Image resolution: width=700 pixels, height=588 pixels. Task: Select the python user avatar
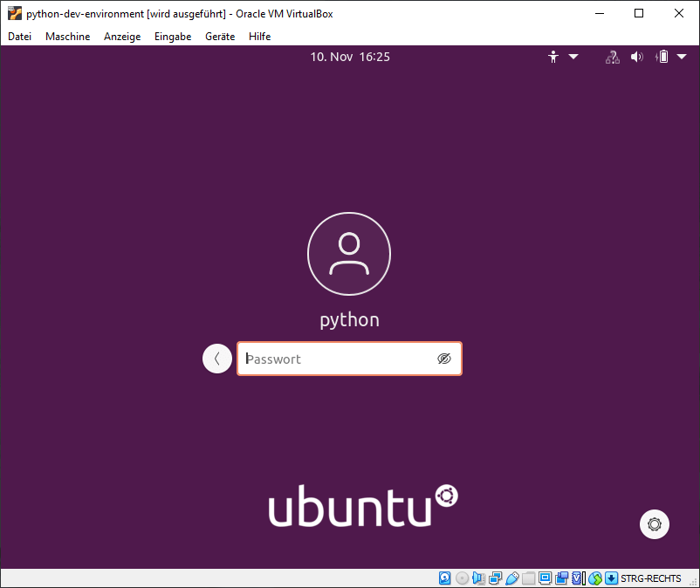click(349, 254)
